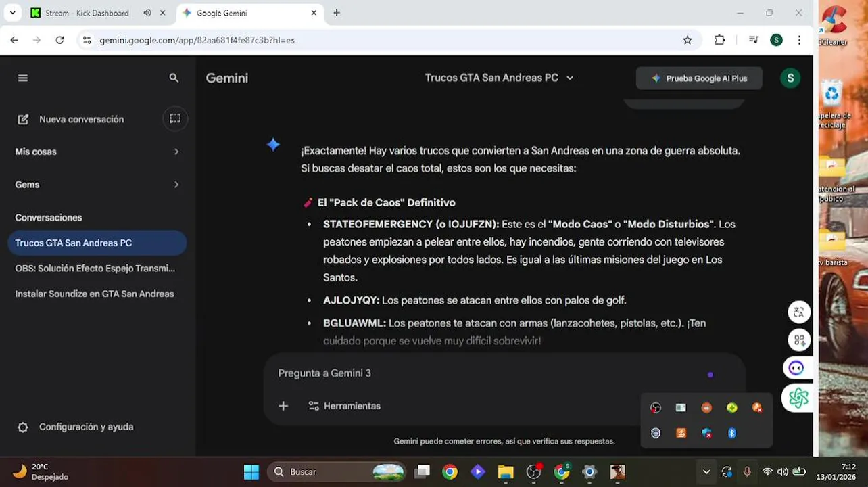Click the plus icon to add files
The image size is (868, 487).
pos(283,406)
